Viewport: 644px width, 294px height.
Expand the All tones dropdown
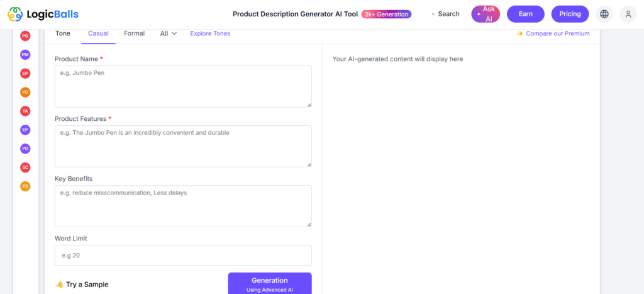(169, 34)
